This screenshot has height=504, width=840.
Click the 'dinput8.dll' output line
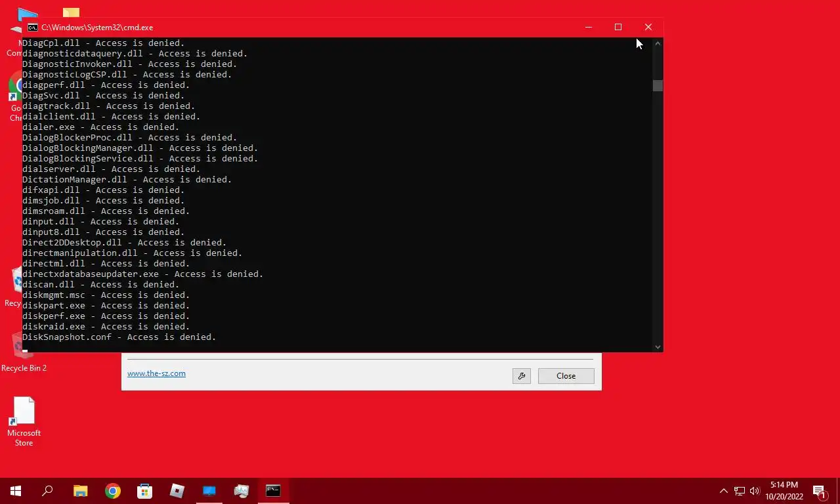tap(104, 232)
